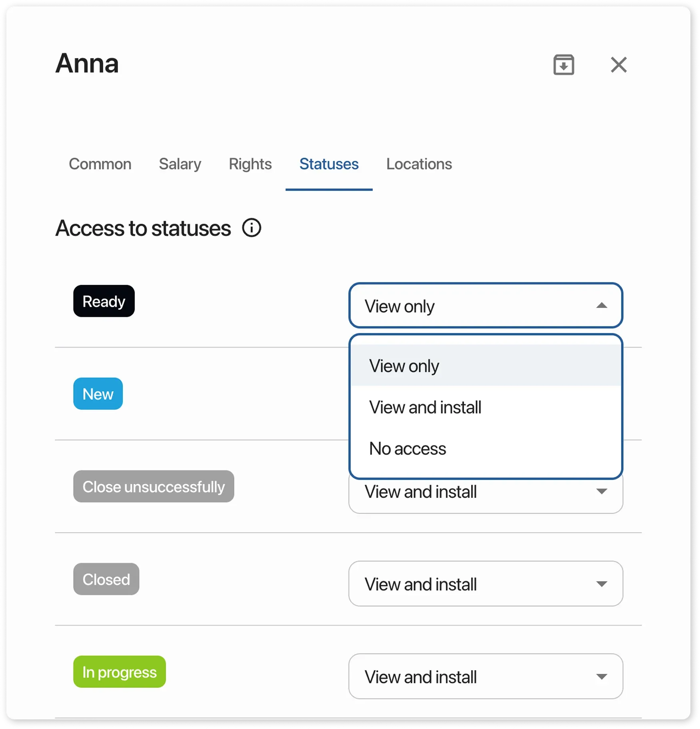This screenshot has width=700, height=729.
Task: Pick 'No access' from the dropdown list
Action: click(x=408, y=449)
